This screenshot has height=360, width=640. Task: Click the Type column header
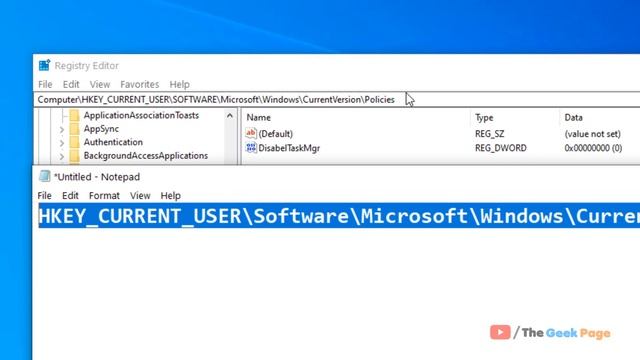tap(484, 118)
